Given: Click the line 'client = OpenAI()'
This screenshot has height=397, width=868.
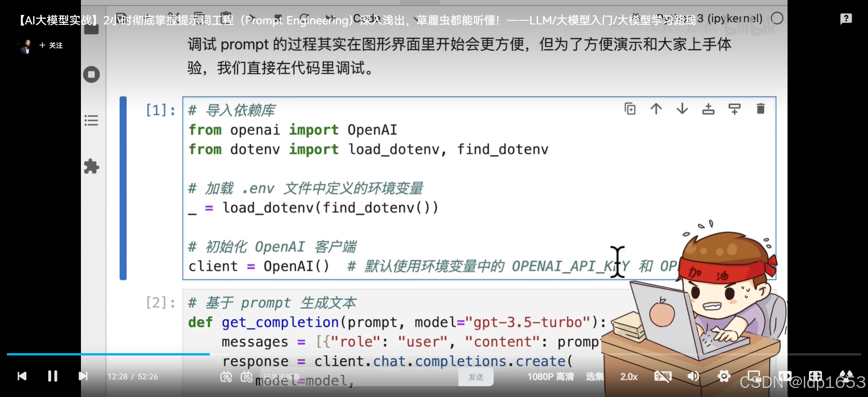Looking at the screenshot, I should click(x=259, y=266).
